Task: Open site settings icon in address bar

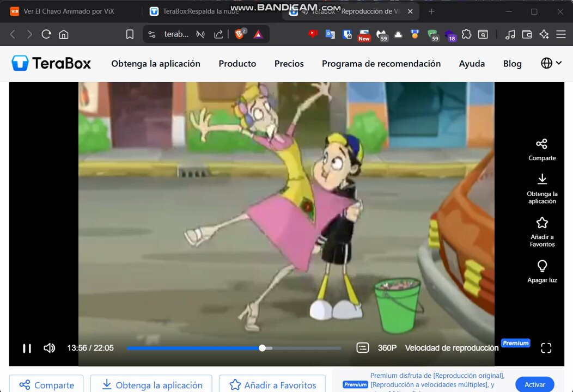Action: [x=151, y=34]
